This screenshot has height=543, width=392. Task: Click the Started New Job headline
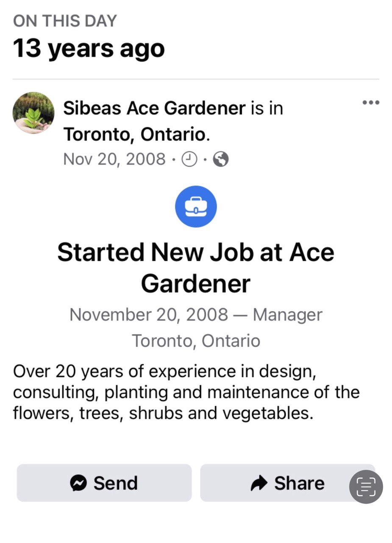[196, 267]
